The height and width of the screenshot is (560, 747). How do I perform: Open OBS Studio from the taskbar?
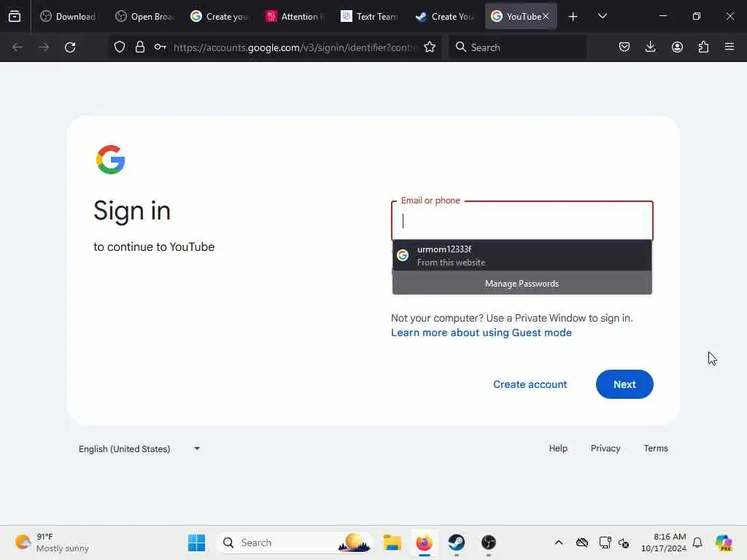pos(488,542)
